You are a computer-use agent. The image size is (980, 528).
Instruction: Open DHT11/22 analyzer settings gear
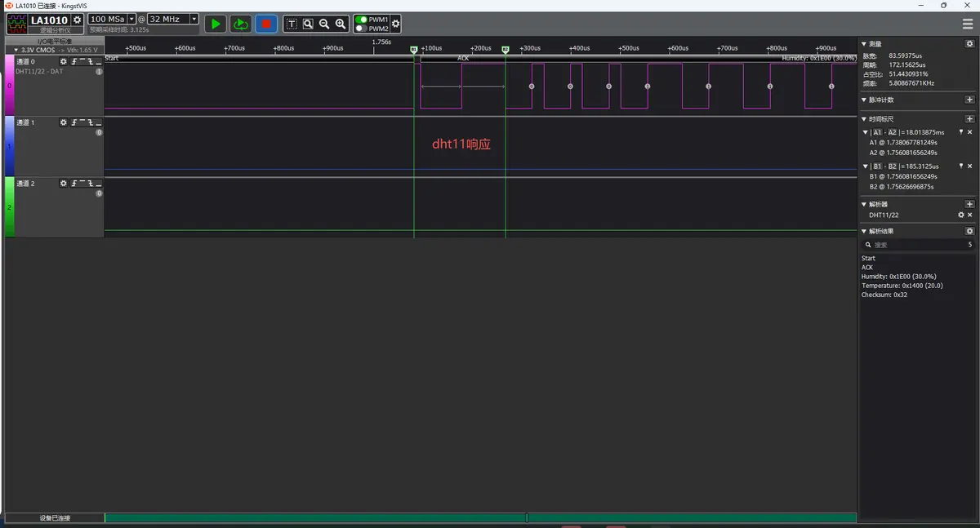[x=961, y=215]
